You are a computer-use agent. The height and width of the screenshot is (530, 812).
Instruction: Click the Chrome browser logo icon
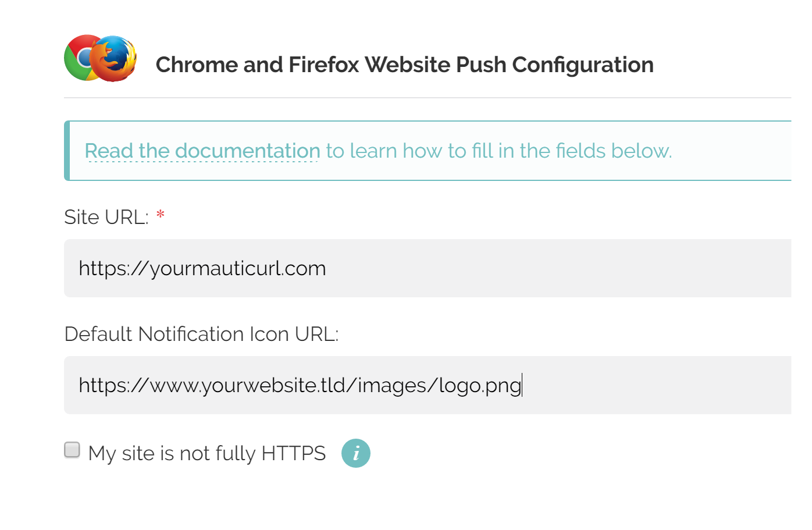80,58
